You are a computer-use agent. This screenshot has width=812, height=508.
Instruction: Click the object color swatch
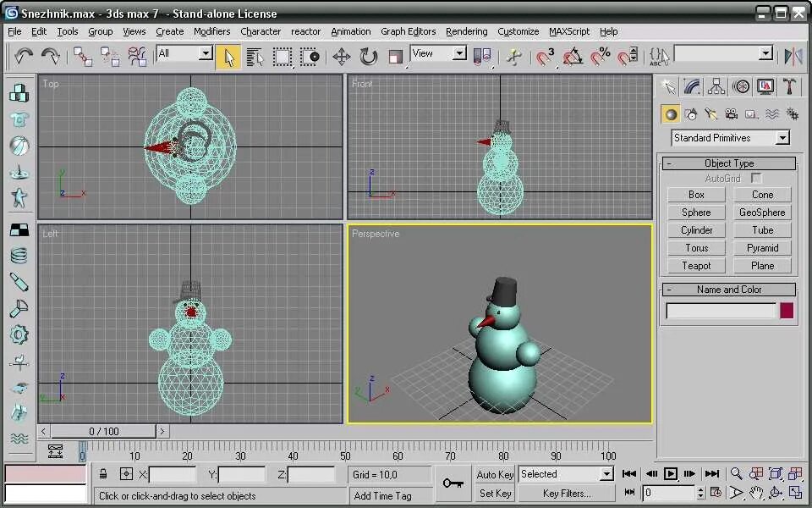[x=786, y=311]
